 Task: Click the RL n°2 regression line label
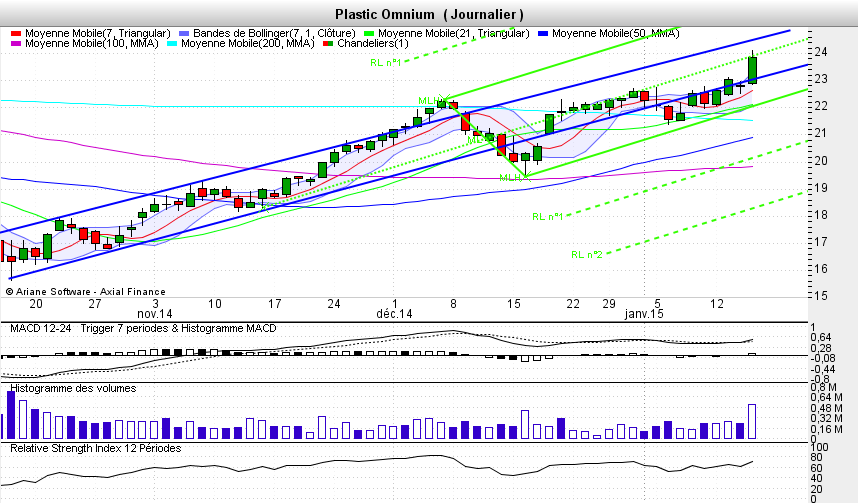(x=587, y=255)
